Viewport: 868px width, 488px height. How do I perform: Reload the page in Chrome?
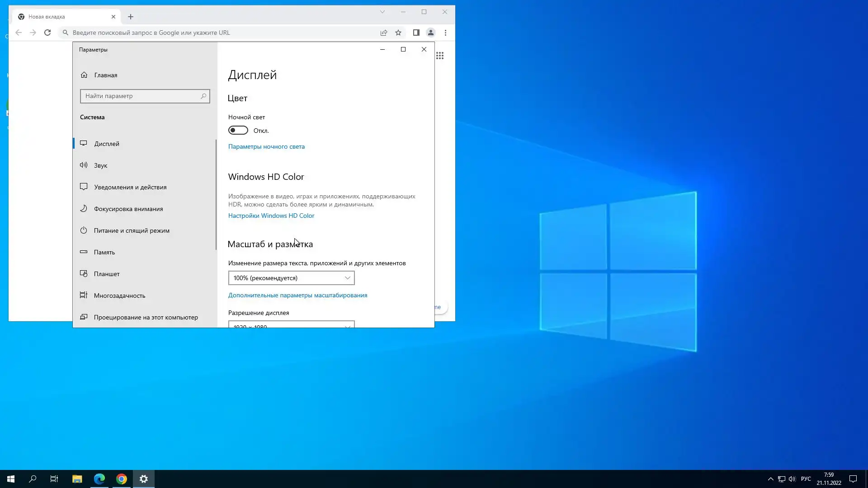tap(47, 33)
